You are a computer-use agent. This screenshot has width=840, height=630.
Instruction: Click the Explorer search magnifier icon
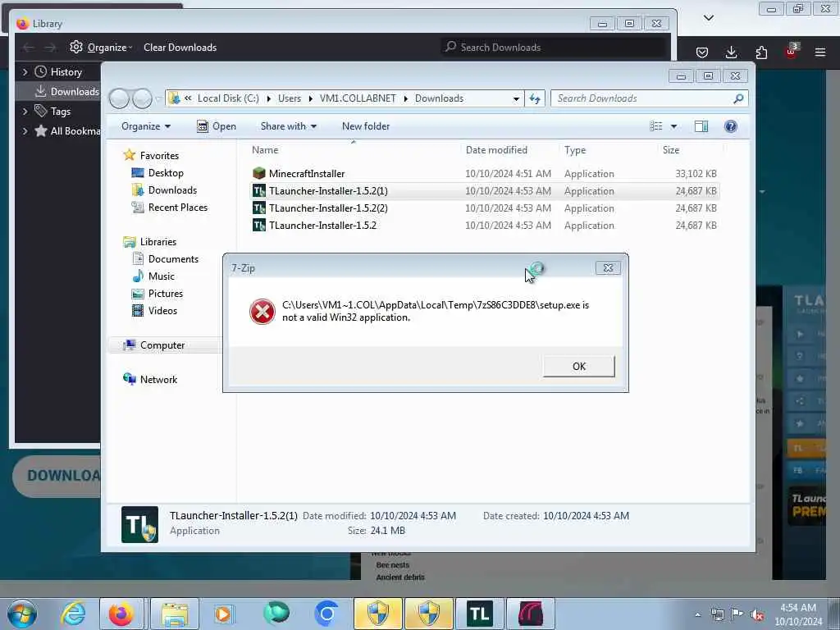[739, 98]
